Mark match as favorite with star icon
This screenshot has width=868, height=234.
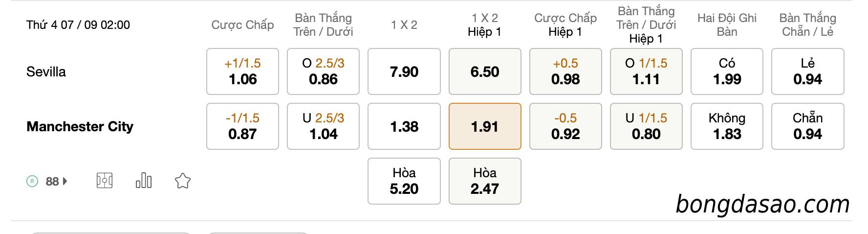pos(183,181)
